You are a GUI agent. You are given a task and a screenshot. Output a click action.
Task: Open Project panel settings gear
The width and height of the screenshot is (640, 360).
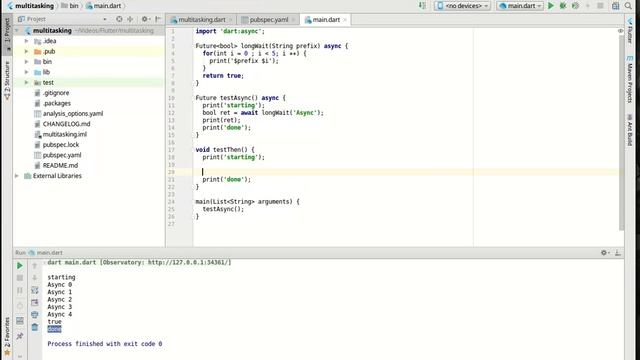click(x=144, y=19)
